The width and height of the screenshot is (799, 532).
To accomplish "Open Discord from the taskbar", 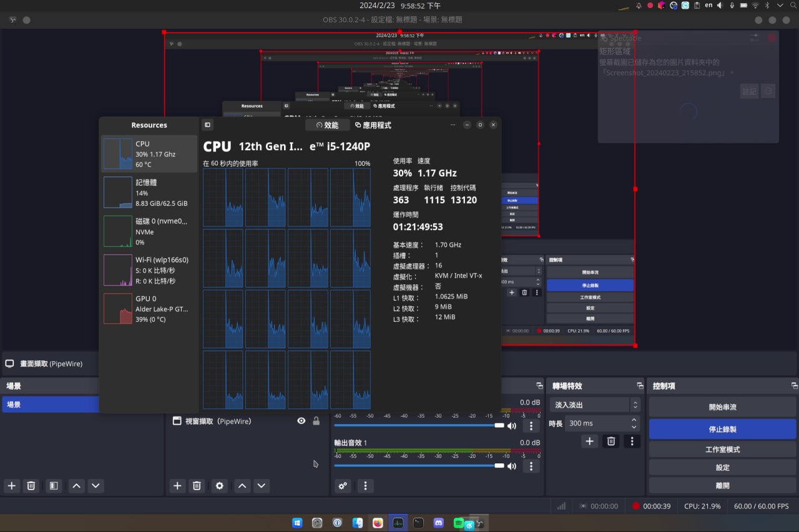I will (x=439, y=523).
